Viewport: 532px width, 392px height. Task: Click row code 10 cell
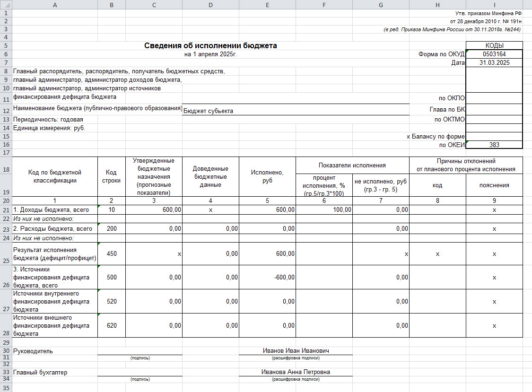click(112, 210)
